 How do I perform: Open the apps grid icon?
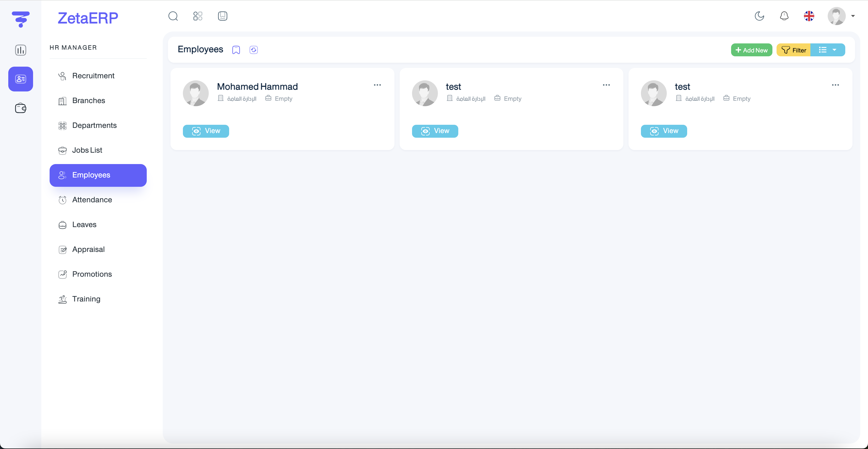(x=198, y=16)
